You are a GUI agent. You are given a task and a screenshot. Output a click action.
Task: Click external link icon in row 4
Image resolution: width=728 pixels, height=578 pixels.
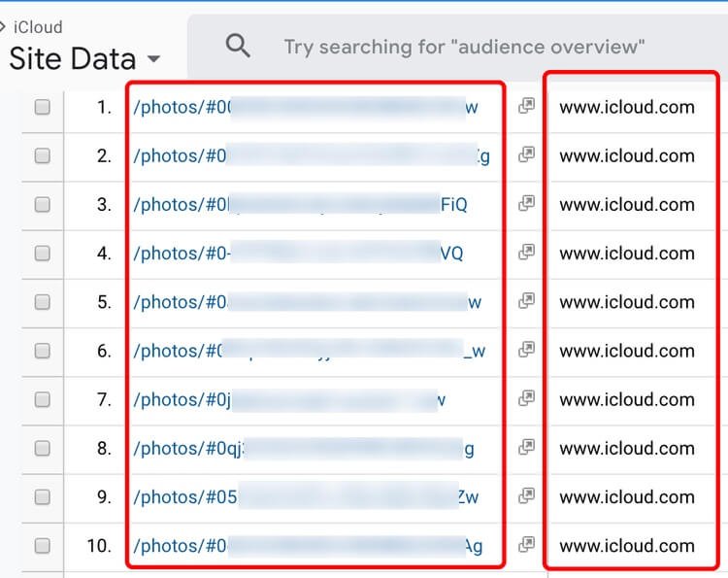pyautogui.click(x=526, y=253)
